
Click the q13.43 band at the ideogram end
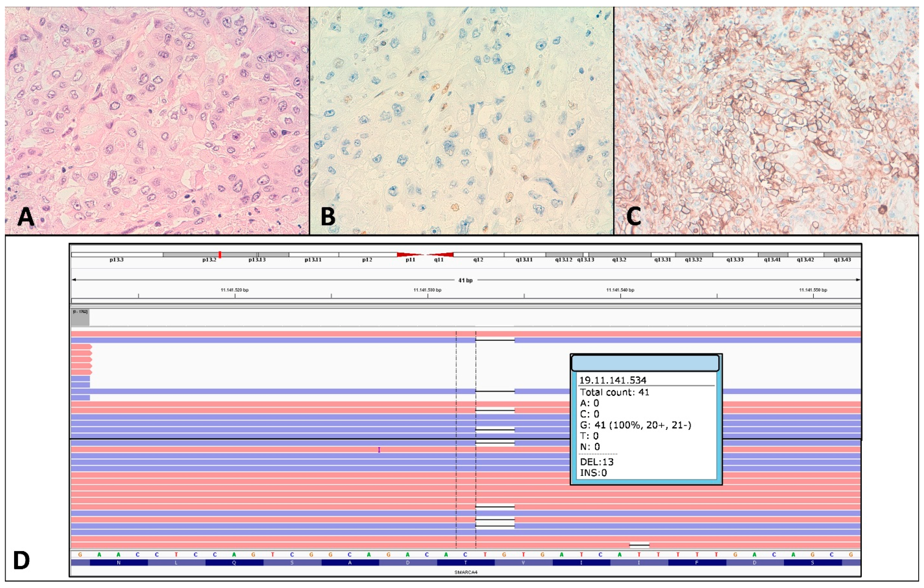point(842,255)
